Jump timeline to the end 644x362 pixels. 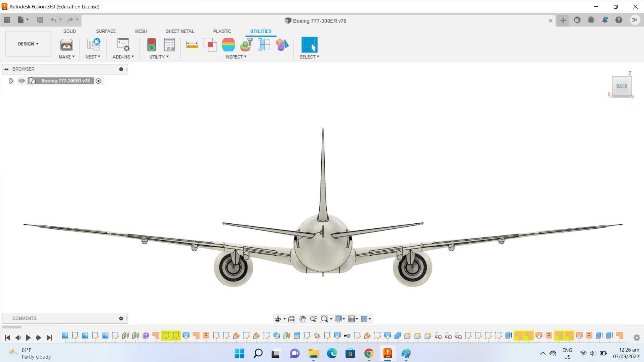pos(49,337)
